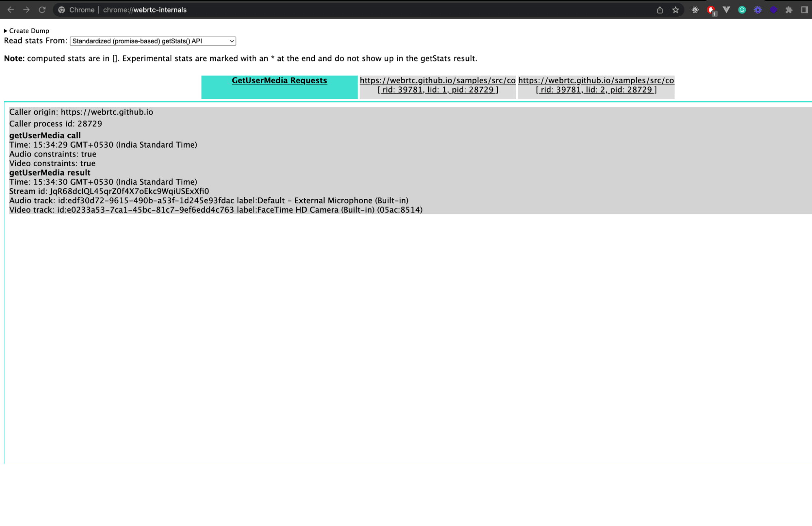
Task: Click the React Developer Tools extension icon
Action: [x=695, y=10]
